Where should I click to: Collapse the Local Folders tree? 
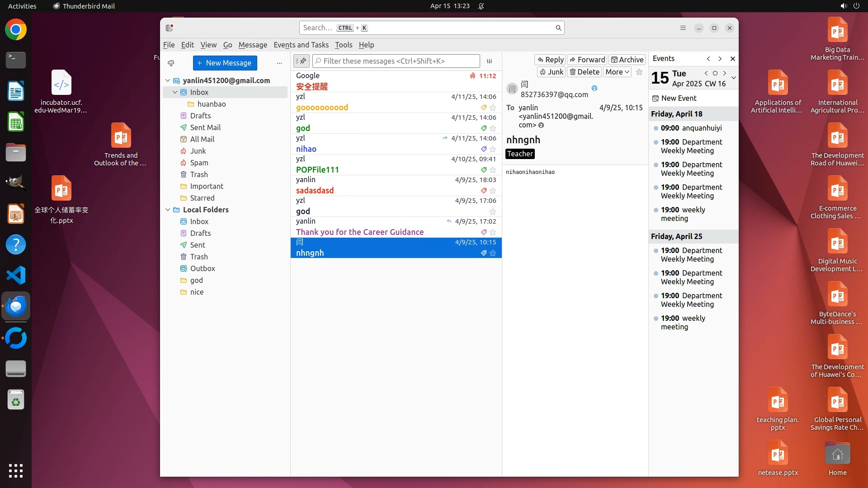tap(168, 210)
